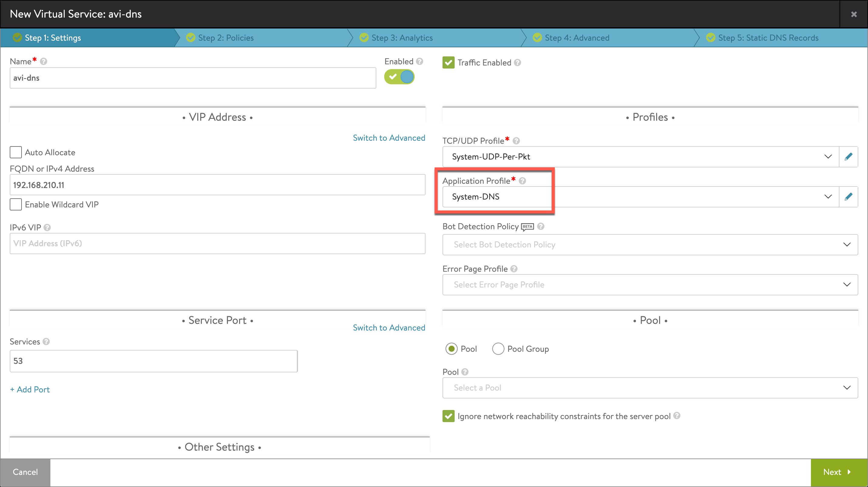Open the Select a Pool dropdown

(x=650, y=388)
